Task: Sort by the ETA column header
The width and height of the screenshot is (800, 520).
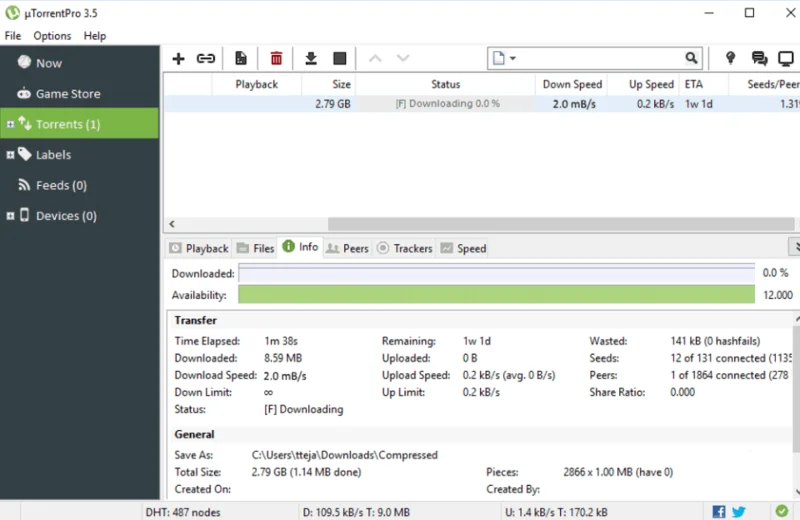Action: 704,84
